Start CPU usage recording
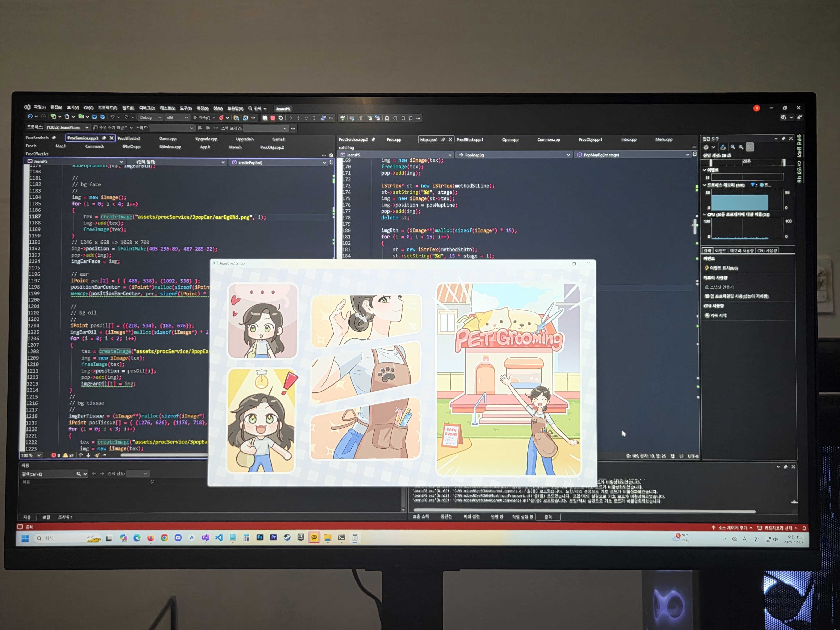 [715, 315]
